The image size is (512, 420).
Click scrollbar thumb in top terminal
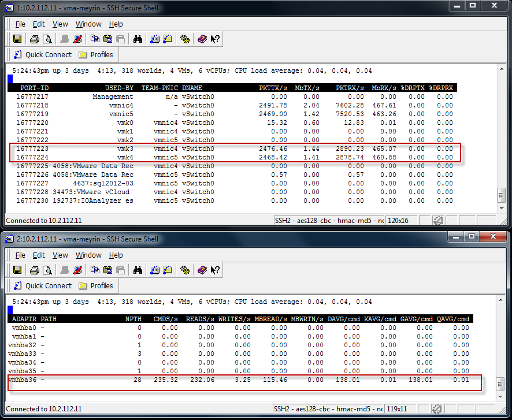(x=501, y=195)
